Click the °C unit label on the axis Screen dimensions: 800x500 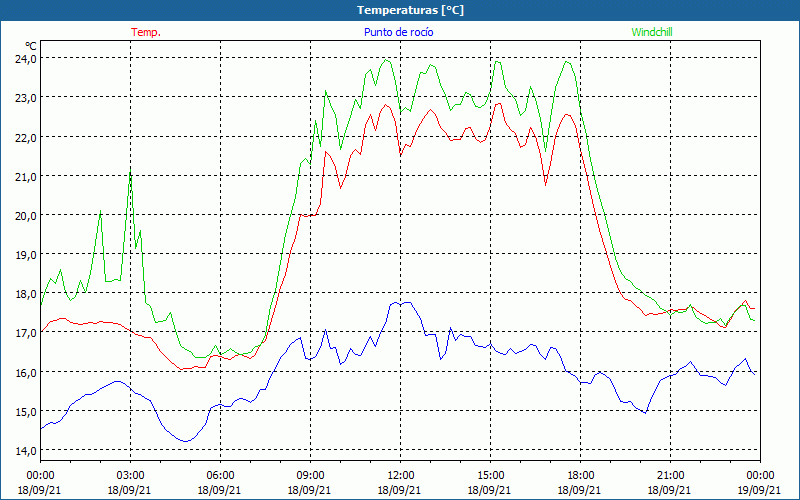pos(30,46)
